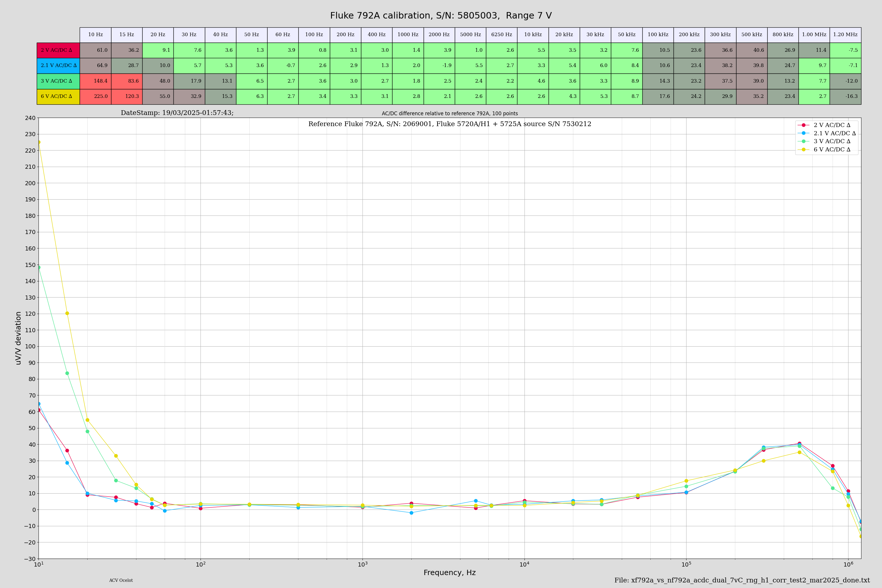882x588 pixels.
Task: Click the blue 2.1 V AC/DC Δ row header
Action: coord(58,66)
